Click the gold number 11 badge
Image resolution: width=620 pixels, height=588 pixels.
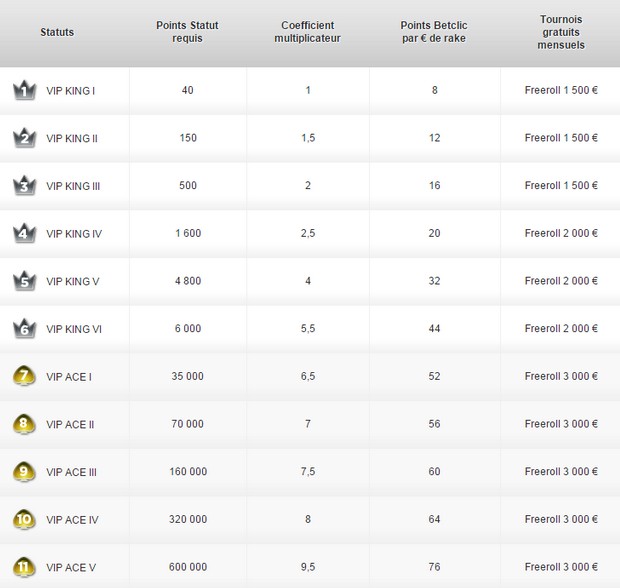[x=25, y=567]
